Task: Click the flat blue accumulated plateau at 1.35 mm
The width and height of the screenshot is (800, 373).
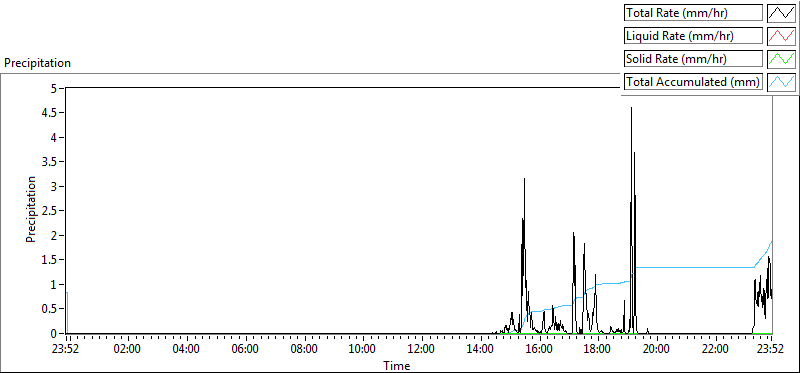Action: coord(694,267)
